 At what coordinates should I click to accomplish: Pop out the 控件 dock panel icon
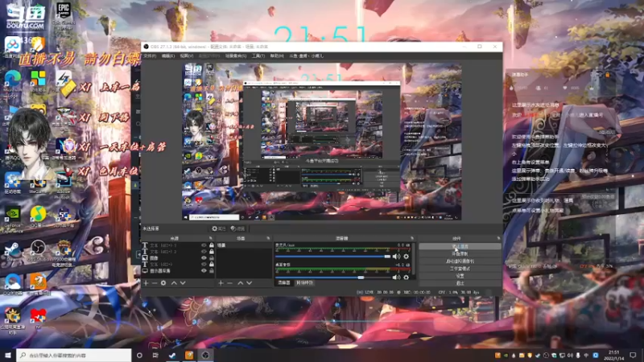tap(498, 238)
